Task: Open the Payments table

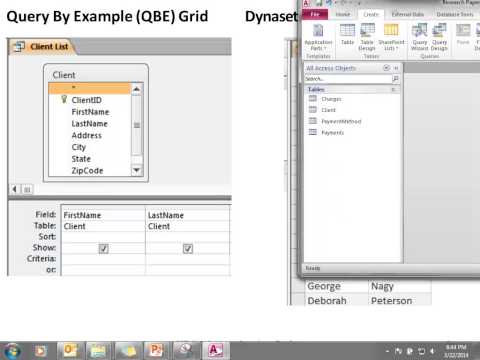Action: click(326, 133)
